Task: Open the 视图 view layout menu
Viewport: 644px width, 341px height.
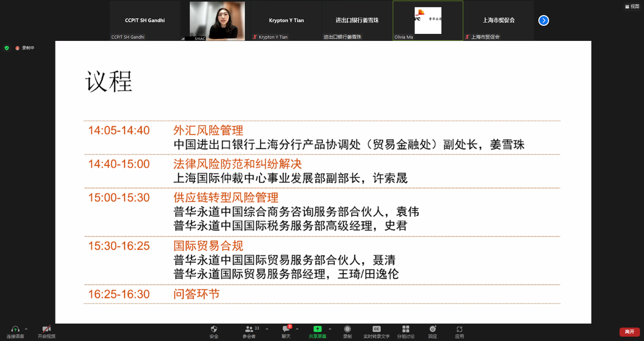Action: coord(632,6)
